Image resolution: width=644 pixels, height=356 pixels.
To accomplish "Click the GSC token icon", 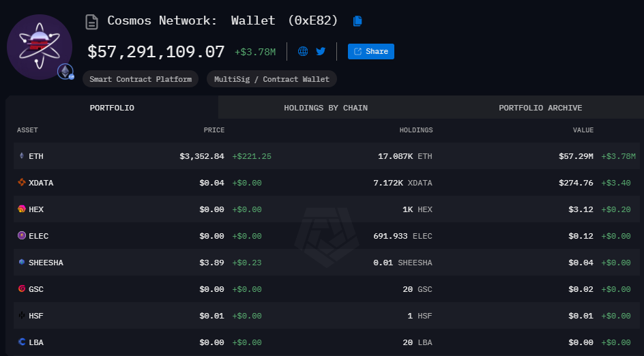I will coord(21,289).
